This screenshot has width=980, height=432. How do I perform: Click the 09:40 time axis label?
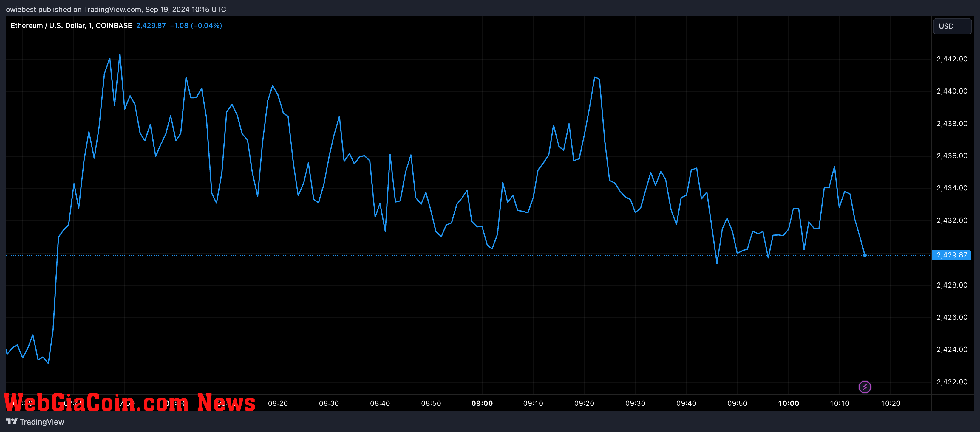tap(686, 403)
